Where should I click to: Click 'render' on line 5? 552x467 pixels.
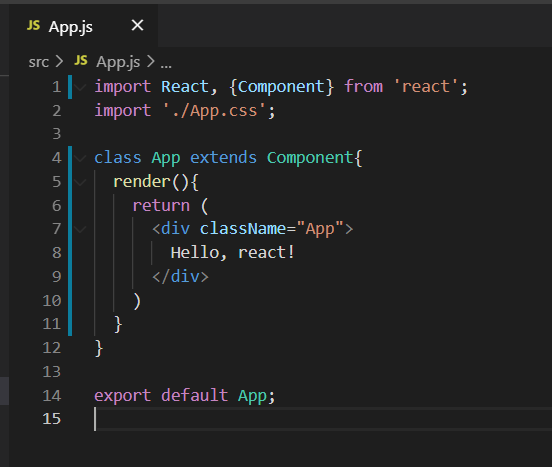(x=142, y=182)
